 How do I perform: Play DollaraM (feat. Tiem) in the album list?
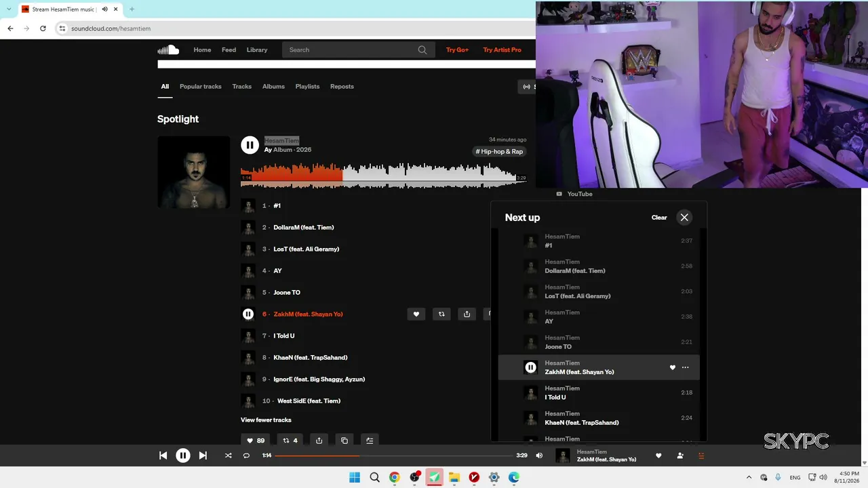[x=304, y=228]
